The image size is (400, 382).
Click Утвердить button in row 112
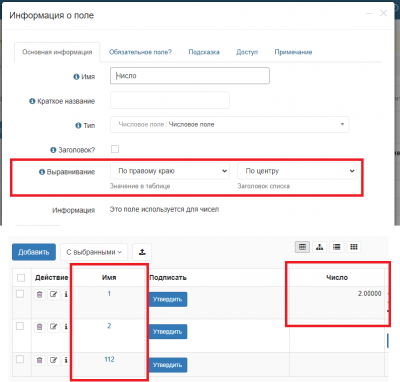(x=168, y=365)
